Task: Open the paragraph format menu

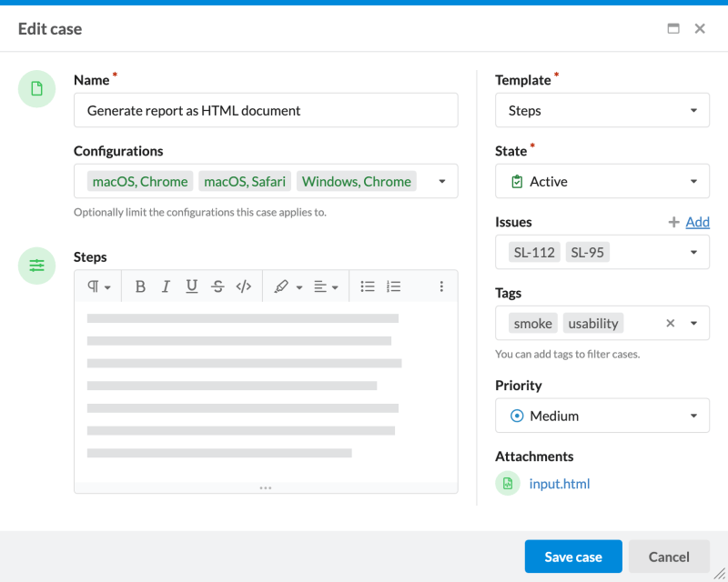Action: tap(99, 286)
